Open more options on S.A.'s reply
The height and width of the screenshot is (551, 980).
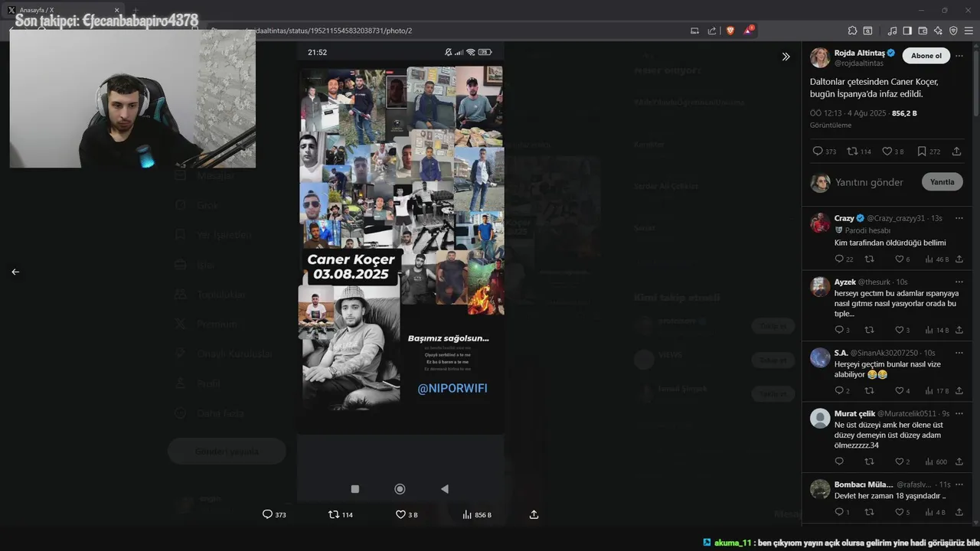959,353
